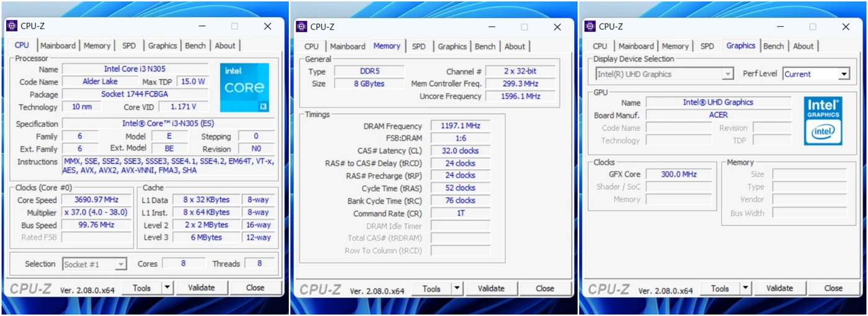This screenshot has height=316, width=868.
Task: Click the Uncore Frequency value 1596.1 MHz
Action: pos(520,96)
